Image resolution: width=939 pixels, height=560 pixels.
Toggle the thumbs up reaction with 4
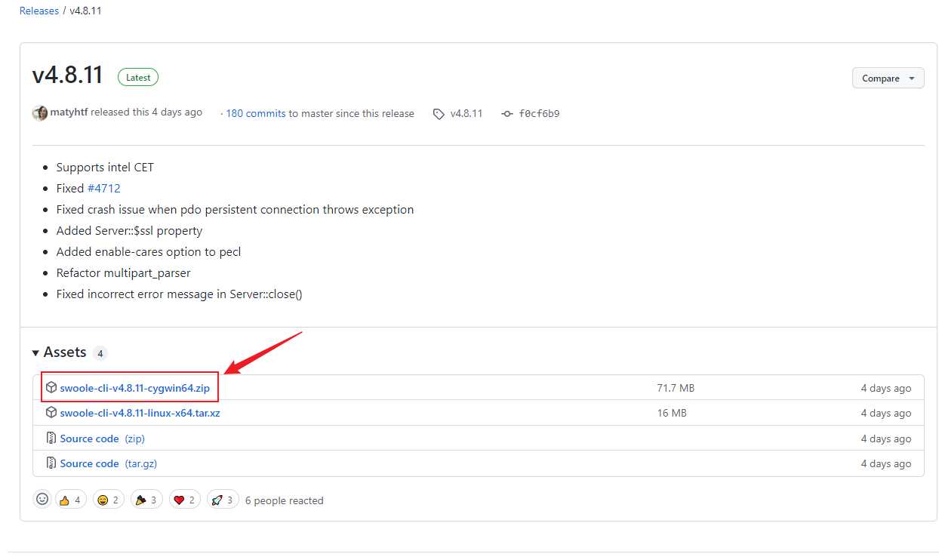point(69,500)
